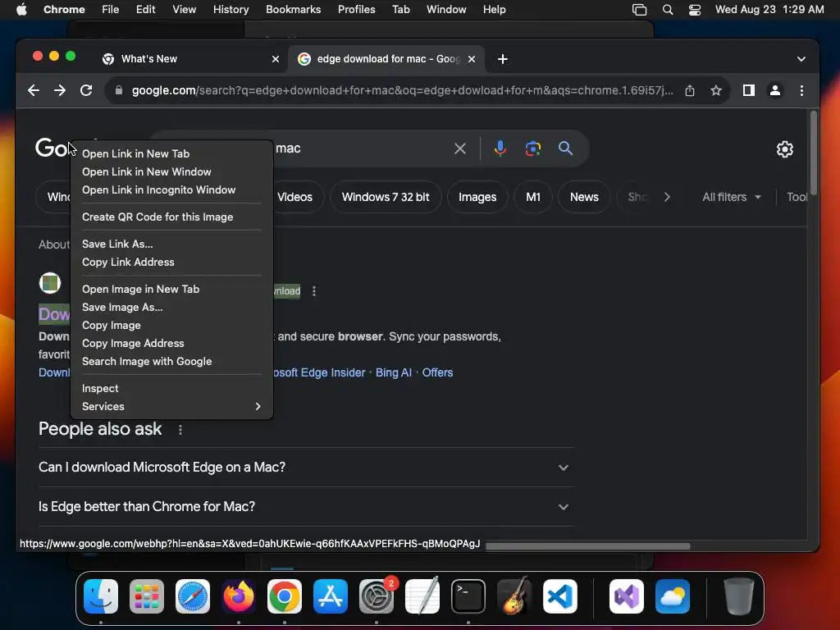Open People also ask options dots
The width and height of the screenshot is (840, 630).
(x=180, y=430)
